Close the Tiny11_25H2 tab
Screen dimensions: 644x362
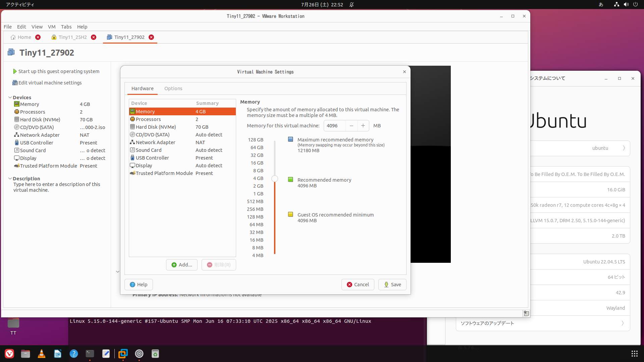click(x=94, y=37)
